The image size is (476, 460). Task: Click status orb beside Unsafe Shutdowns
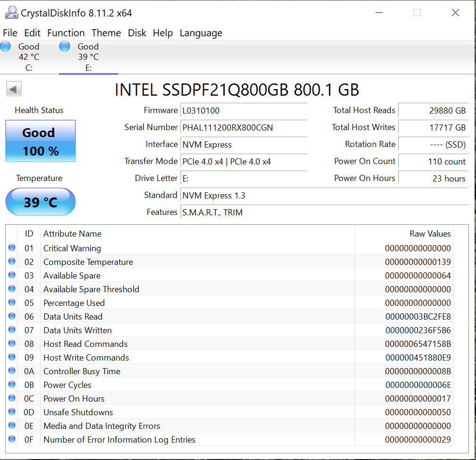(12, 412)
